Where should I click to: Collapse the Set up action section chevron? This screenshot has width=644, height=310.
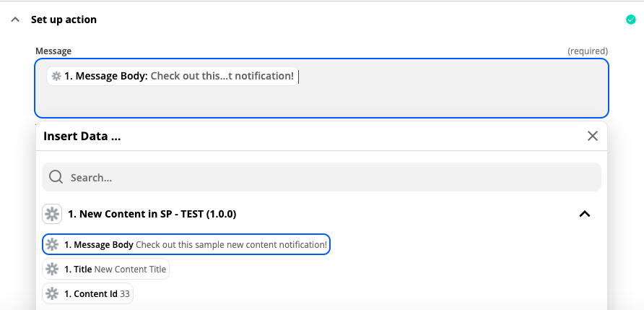15,20
